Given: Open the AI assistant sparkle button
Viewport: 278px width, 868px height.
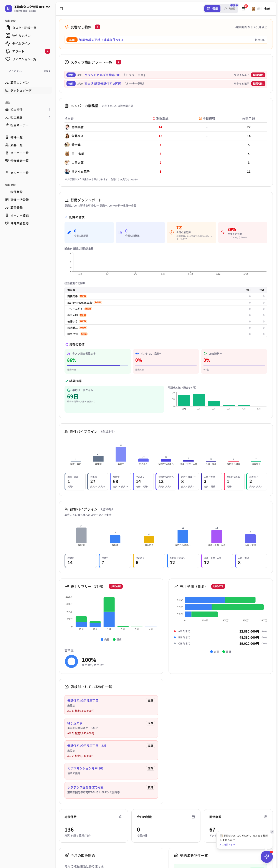Looking at the screenshot, I should click(x=266, y=856).
